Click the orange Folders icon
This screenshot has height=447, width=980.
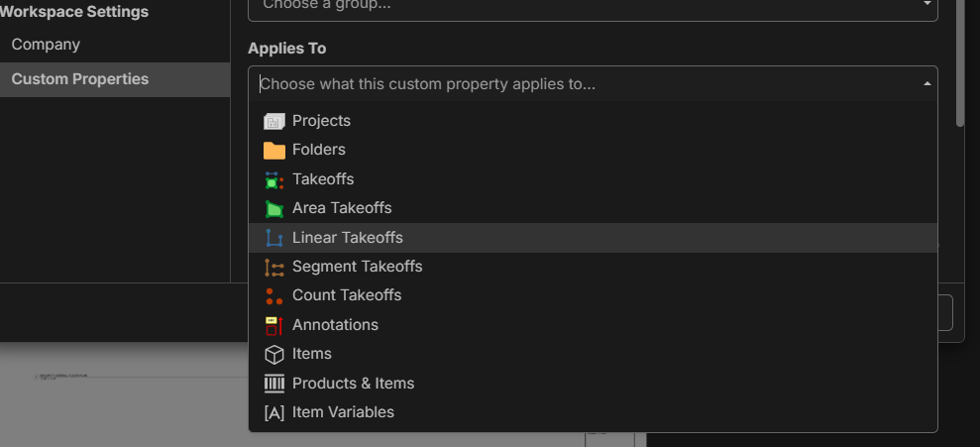(x=274, y=151)
